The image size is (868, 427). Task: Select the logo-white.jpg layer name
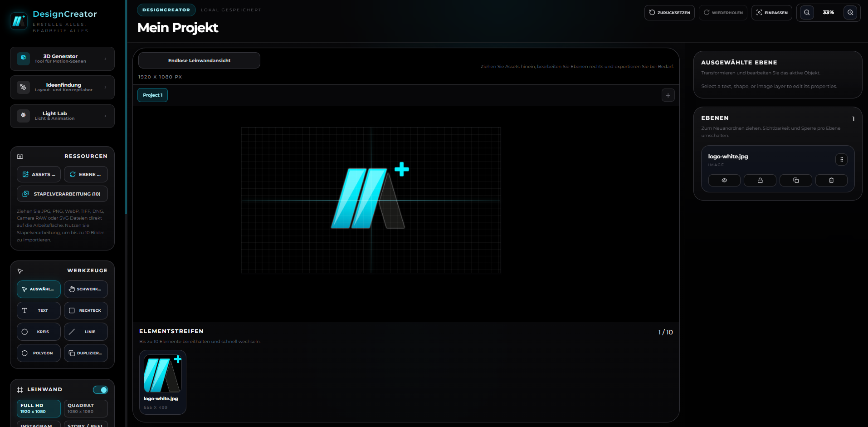click(728, 157)
